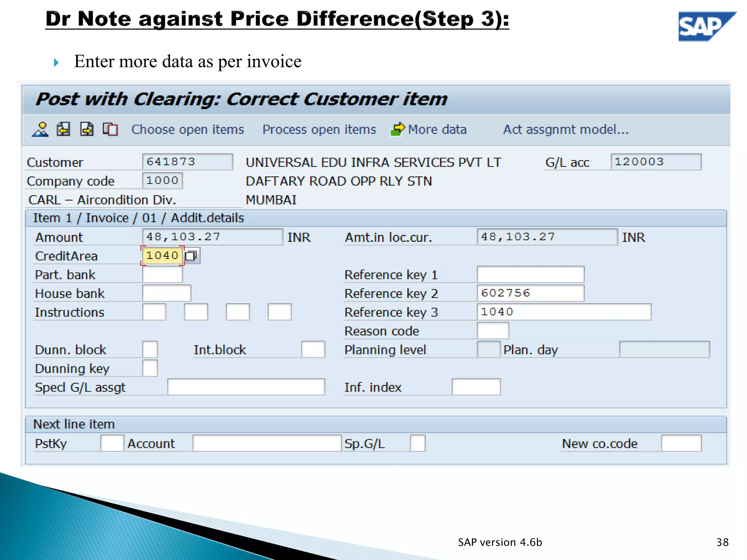Click the More data arrow icon
This screenshot has height=560, width=747.
click(x=398, y=129)
